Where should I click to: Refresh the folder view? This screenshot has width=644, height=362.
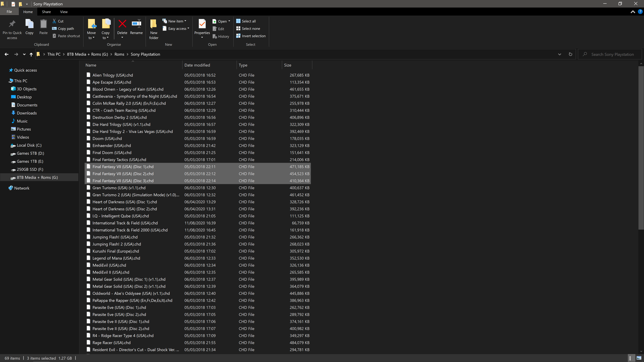570,54
